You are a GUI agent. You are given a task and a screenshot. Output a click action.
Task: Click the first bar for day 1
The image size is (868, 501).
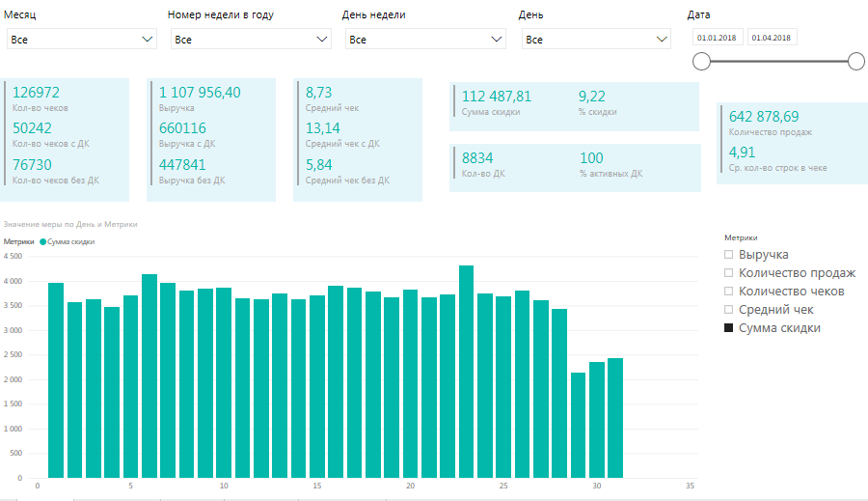(x=56, y=380)
